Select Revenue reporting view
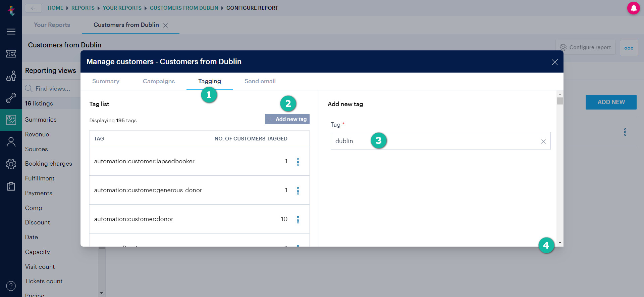 click(37, 134)
